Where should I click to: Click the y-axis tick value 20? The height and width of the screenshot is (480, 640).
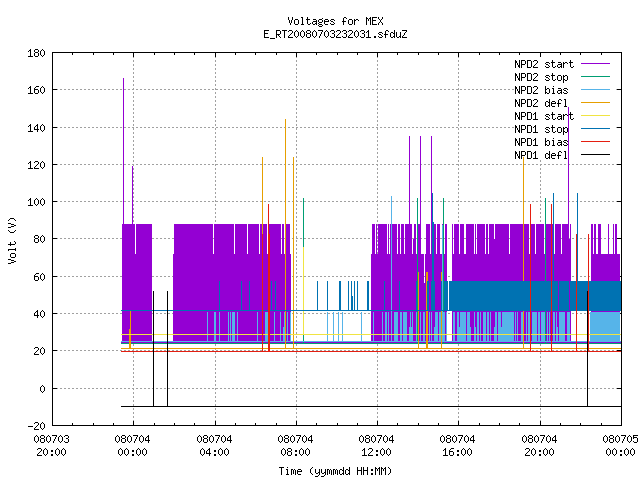tap(39, 351)
